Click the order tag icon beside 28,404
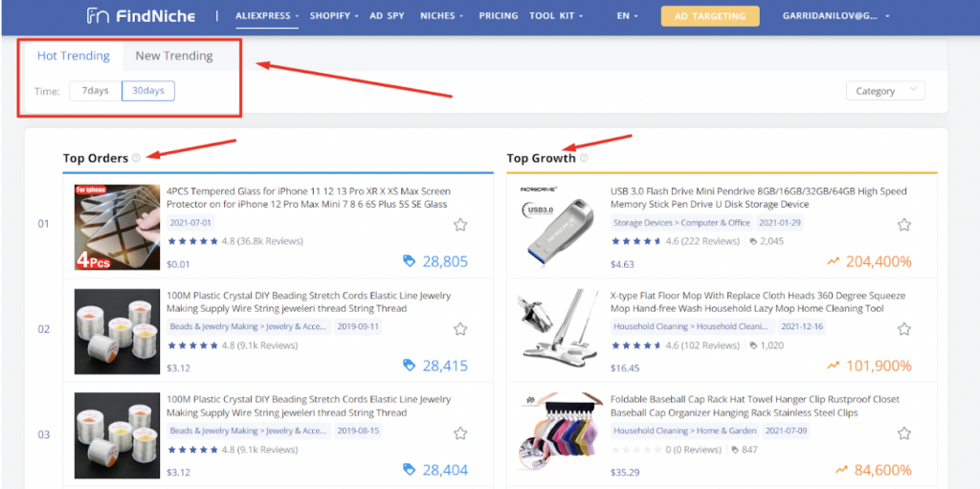Screen dimensions: 980x489 (409, 469)
